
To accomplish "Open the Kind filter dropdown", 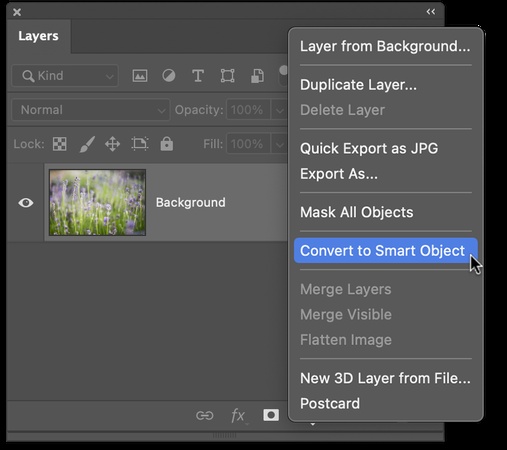I will tap(65, 76).
